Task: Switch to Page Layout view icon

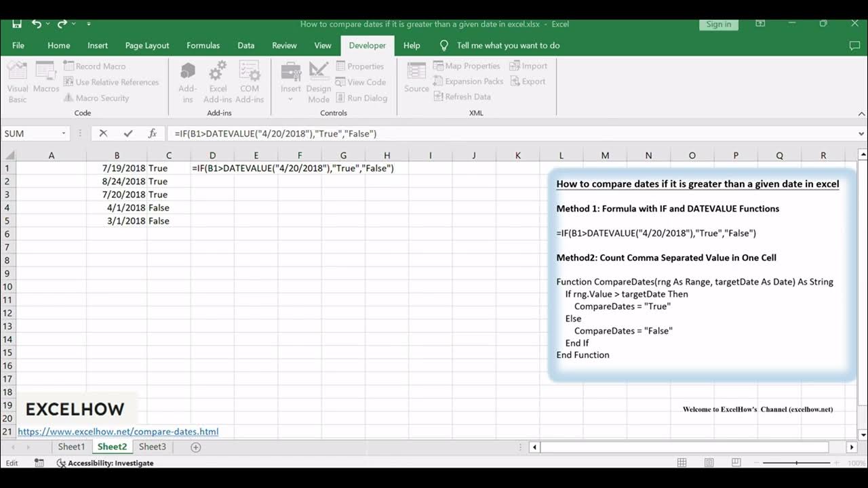Action: pyautogui.click(x=709, y=463)
